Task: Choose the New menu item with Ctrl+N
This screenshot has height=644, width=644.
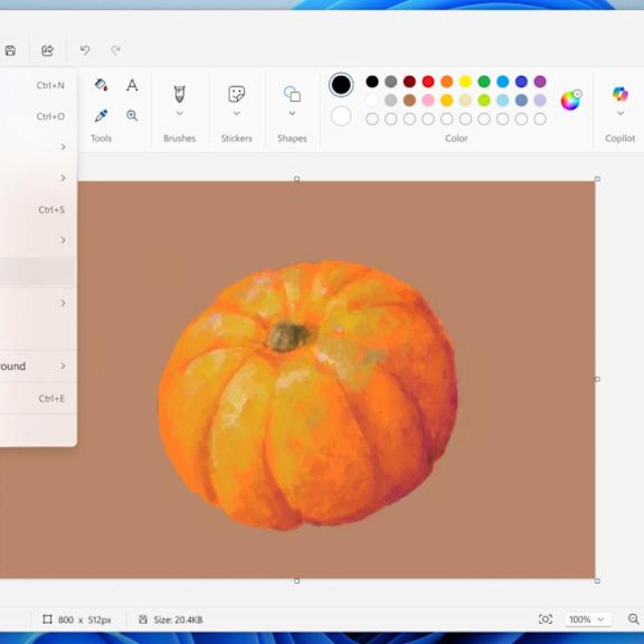Action: [38, 84]
